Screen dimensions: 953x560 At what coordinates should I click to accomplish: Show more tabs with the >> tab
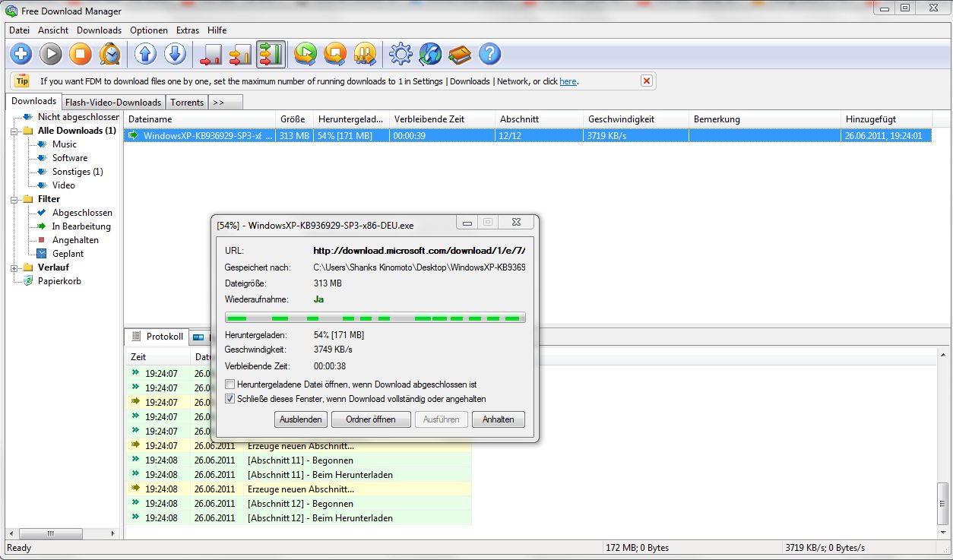coord(226,103)
